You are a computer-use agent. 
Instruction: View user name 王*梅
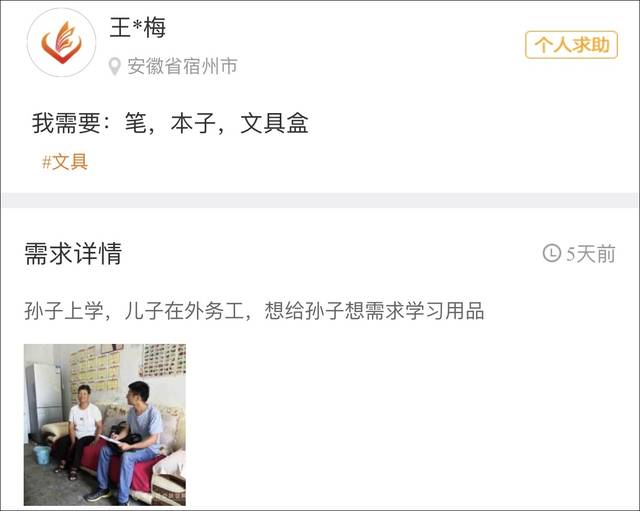pos(138,28)
